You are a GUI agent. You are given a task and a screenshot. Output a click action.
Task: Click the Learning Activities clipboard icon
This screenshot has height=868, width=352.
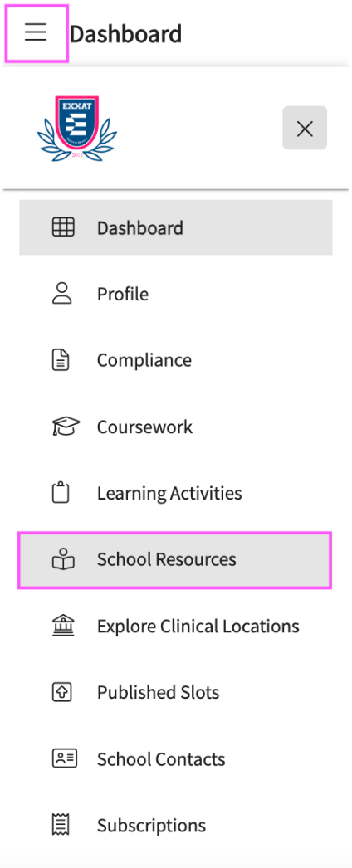(61, 492)
